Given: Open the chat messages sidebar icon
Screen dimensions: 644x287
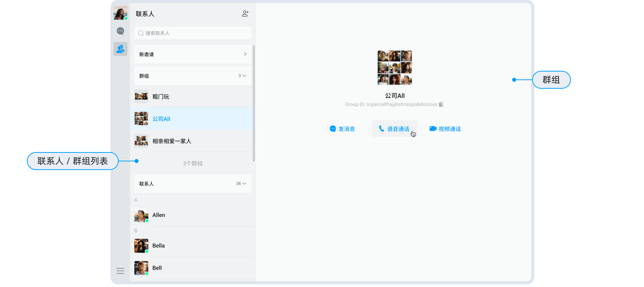Looking at the screenshot, I should [x=120, y=31].
